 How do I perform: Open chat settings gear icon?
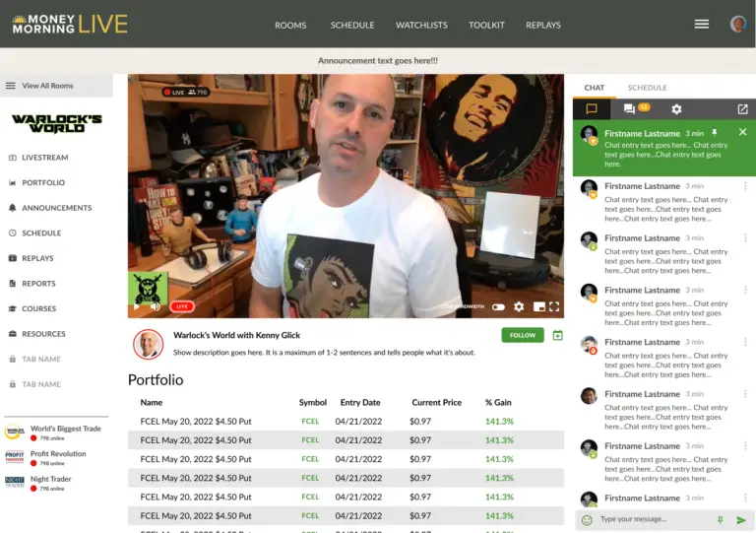[676, 109]
